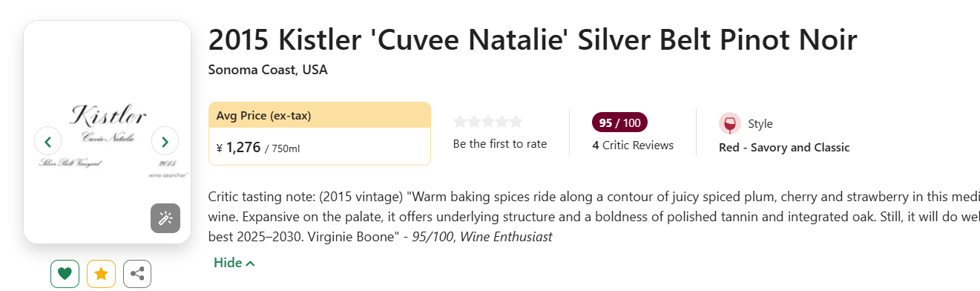The image size is (980, 291).
Task: Click the 2015 Kistler Cuvee Natalie title
Action: 533,39
